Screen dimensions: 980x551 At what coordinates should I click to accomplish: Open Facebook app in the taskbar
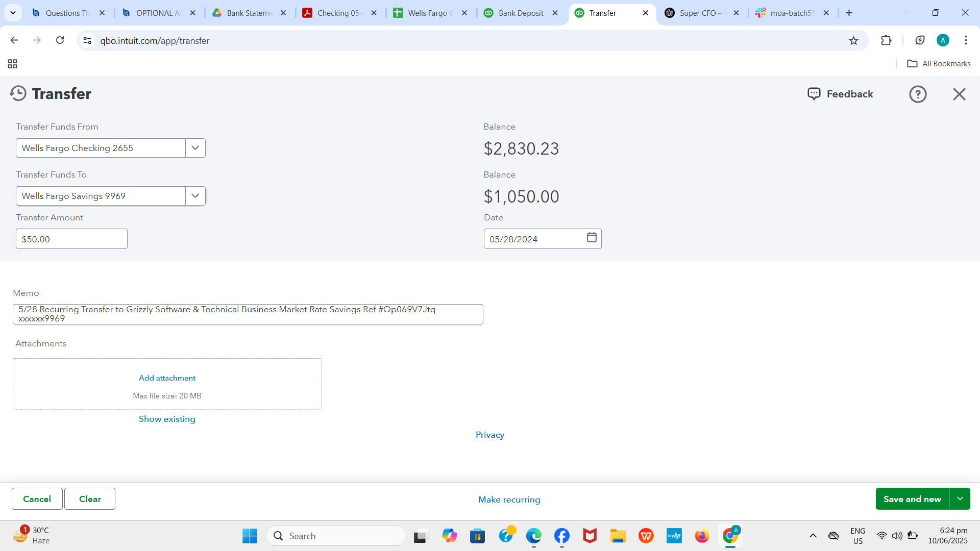click(x=561, y=536)
